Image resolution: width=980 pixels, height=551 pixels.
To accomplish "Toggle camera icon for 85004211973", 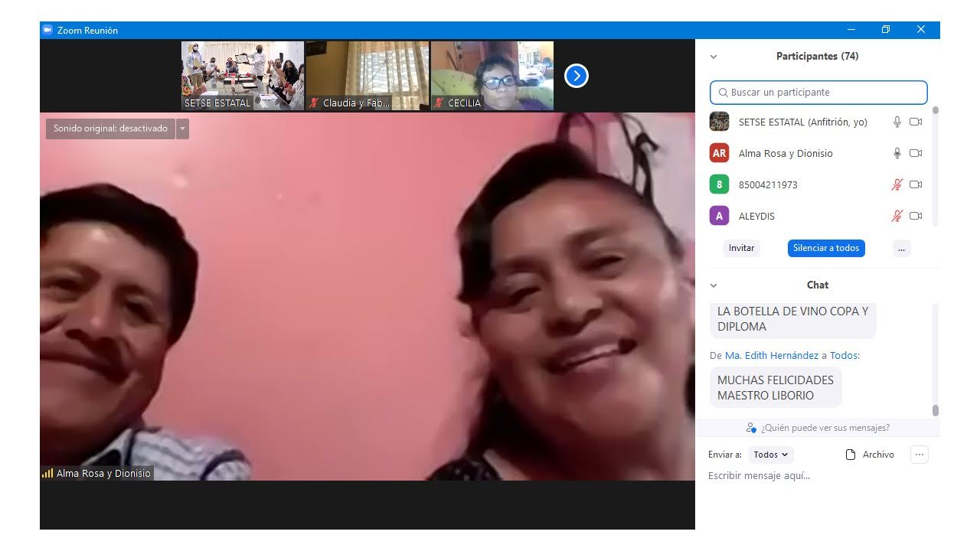I will [x=916, y=184].
